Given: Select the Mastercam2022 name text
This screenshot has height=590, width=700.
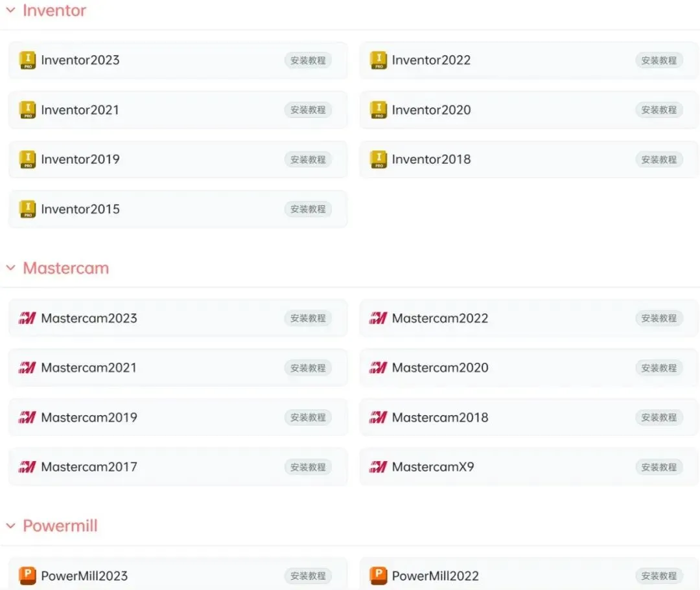Looking at the screenshot, I should pos(440,318).
